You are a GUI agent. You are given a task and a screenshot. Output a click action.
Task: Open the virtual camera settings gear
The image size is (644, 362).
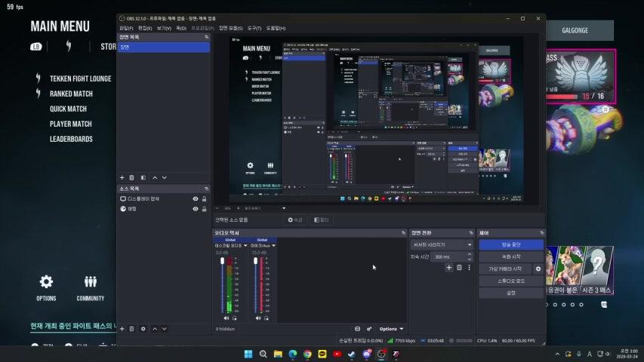(x=538, y=268)
